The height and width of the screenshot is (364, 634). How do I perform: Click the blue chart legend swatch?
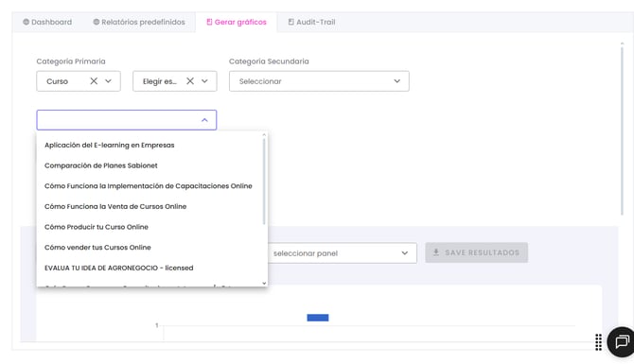click(x=318, y=318)
